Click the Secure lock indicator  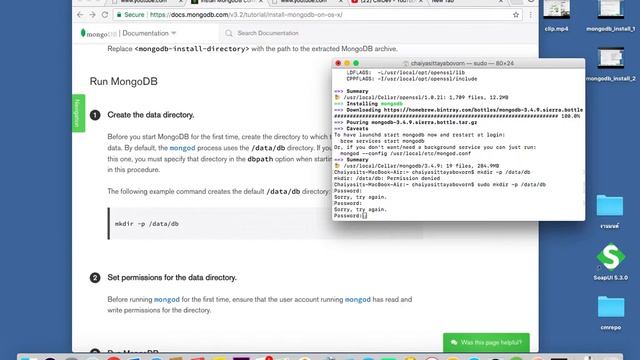(x=131, y=15)
